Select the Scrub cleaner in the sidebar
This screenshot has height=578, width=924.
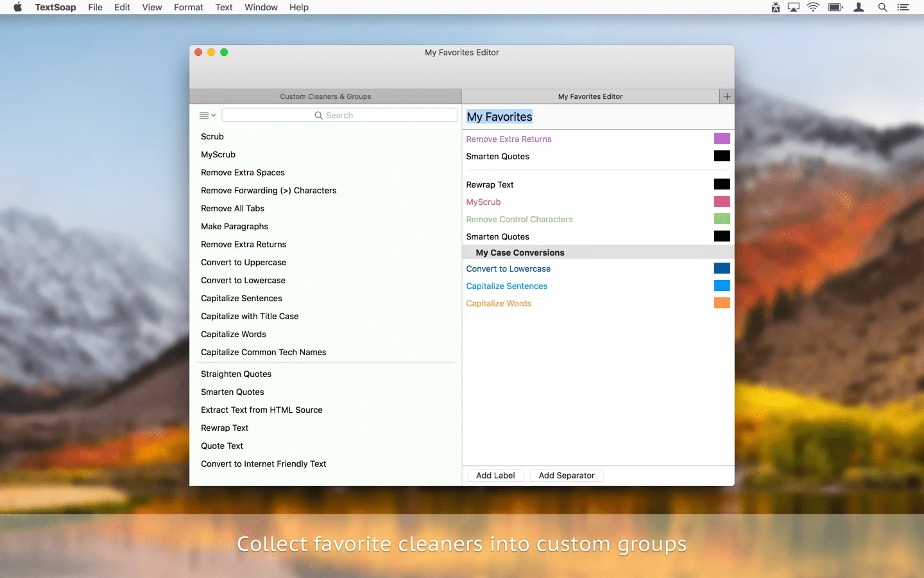212,136
